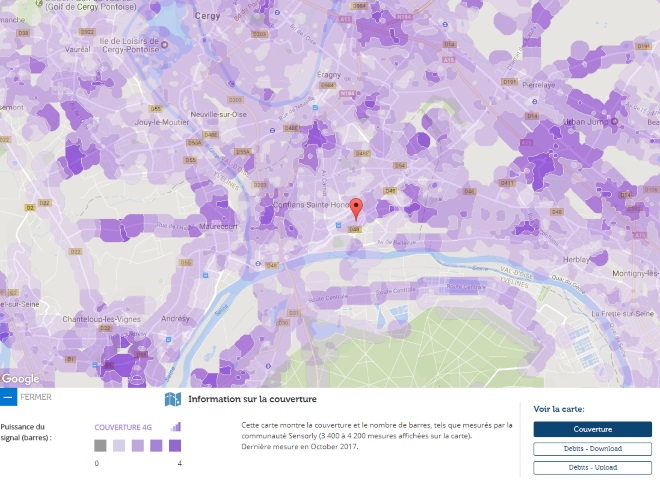Screen dimensions: 660x489
Task: Click the signal bars icon beside COUVERTURE 4G
Action: [176, 427]
